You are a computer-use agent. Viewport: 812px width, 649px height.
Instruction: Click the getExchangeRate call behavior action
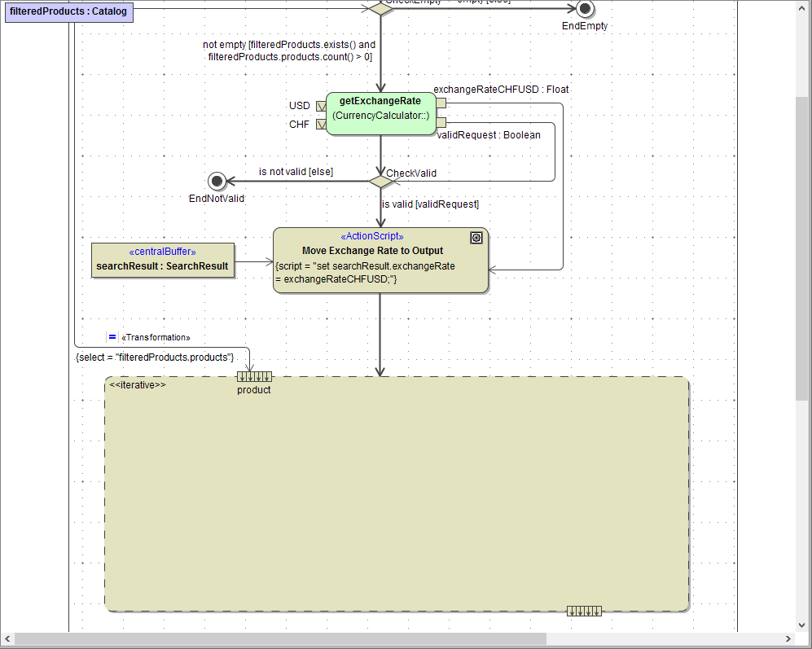click(x=380, y=108)
